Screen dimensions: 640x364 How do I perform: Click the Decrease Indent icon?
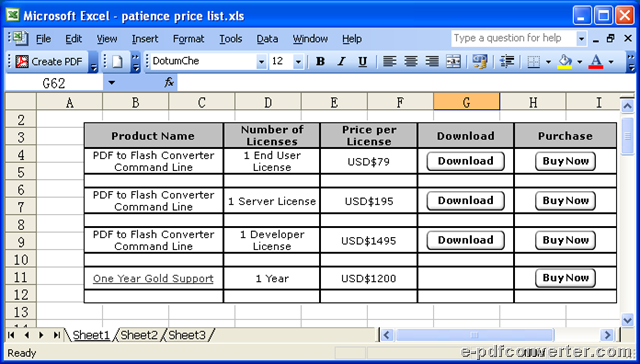(x=507, y=62)
